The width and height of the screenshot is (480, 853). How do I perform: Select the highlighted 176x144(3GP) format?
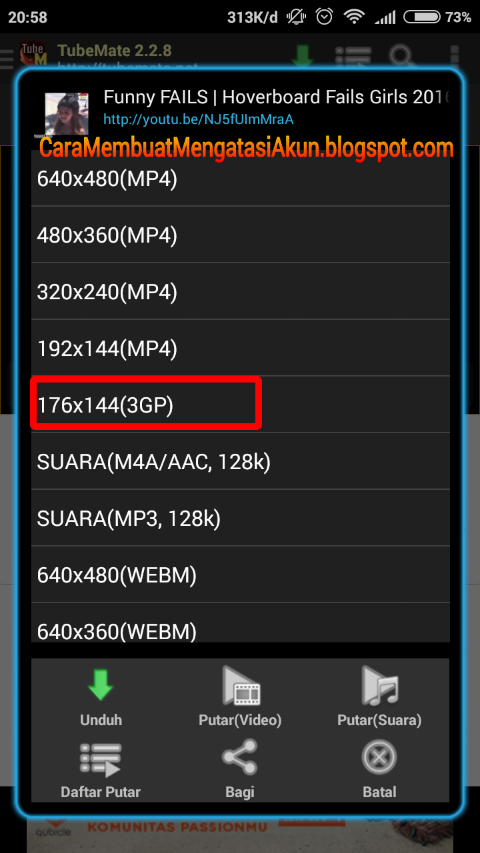click(240, 405)
